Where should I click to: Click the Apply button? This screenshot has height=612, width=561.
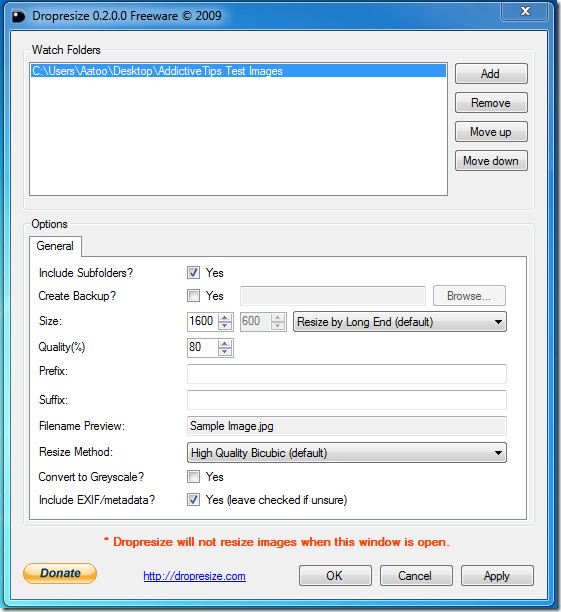pyautogui.click(x=497, y=576)
